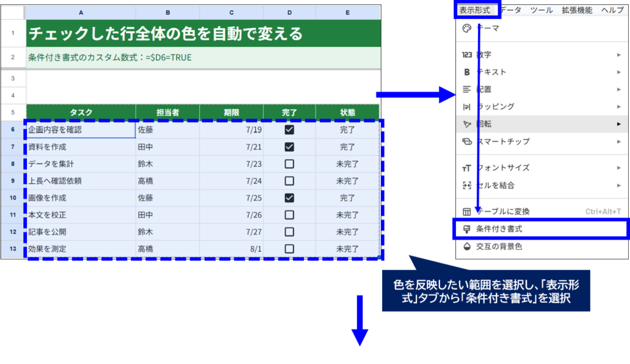The width and height of the screenshot is (630, 364).
Task: Click the cell with custom formula =$D6=TRUE
Action: point(203,57)
